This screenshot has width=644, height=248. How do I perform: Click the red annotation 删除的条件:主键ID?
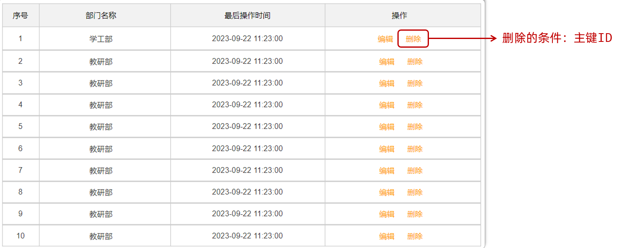pos(557,38)
